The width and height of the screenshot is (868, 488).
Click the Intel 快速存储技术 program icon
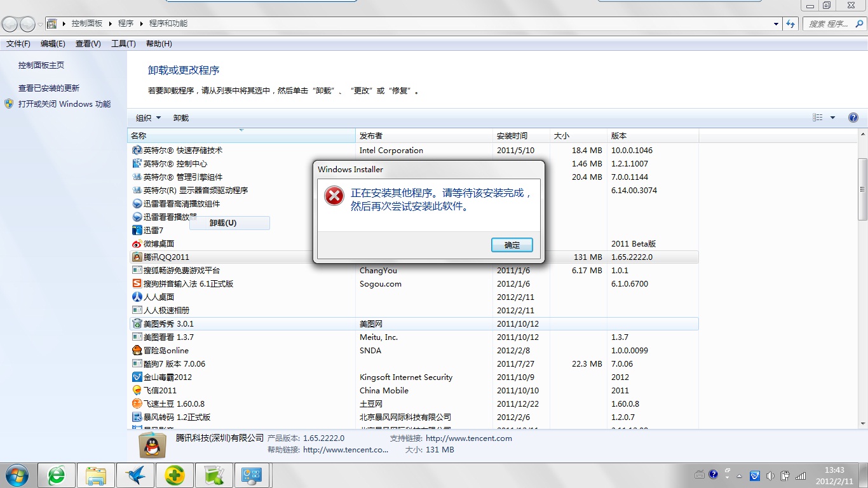(137, 151)
